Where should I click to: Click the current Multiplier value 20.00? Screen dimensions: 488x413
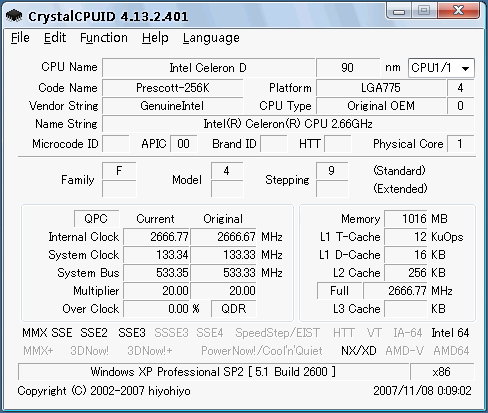click(156, 291)
